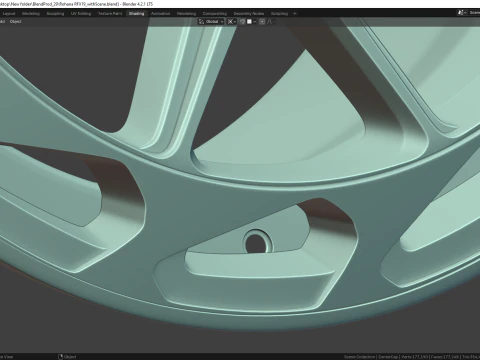Switch to the Compositing workspace tab

coord(215,14)
